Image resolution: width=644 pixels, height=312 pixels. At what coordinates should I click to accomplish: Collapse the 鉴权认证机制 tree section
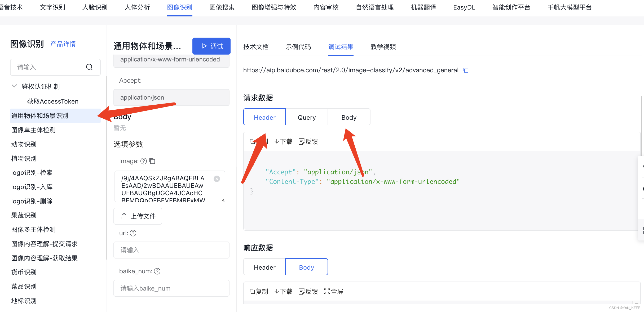(x=15, y=86)
